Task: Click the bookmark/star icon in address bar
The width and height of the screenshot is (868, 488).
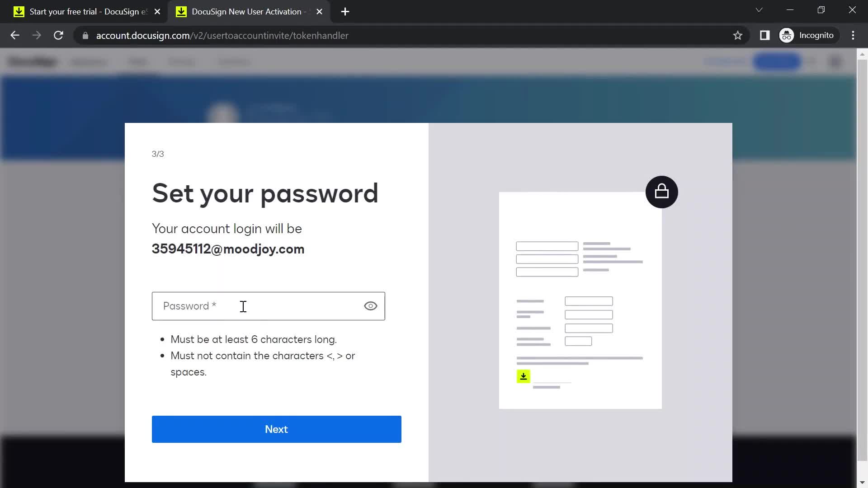Action: (x=738, y=35)
